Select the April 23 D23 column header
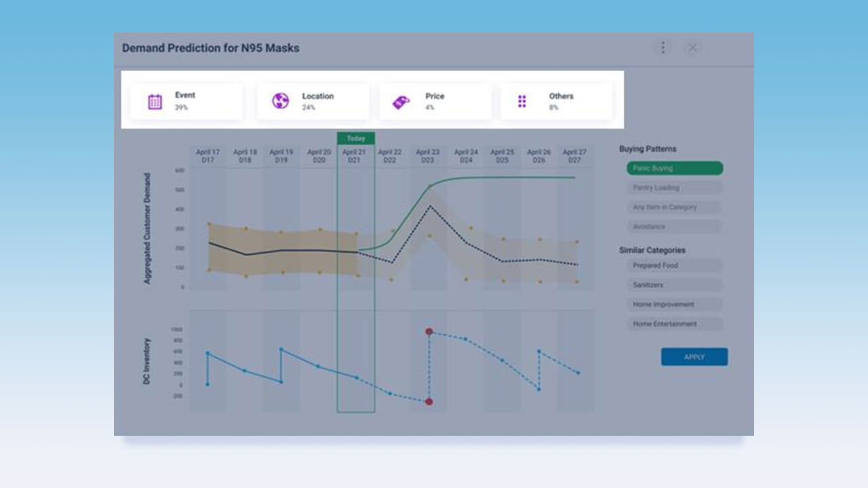 coord(428,156)
